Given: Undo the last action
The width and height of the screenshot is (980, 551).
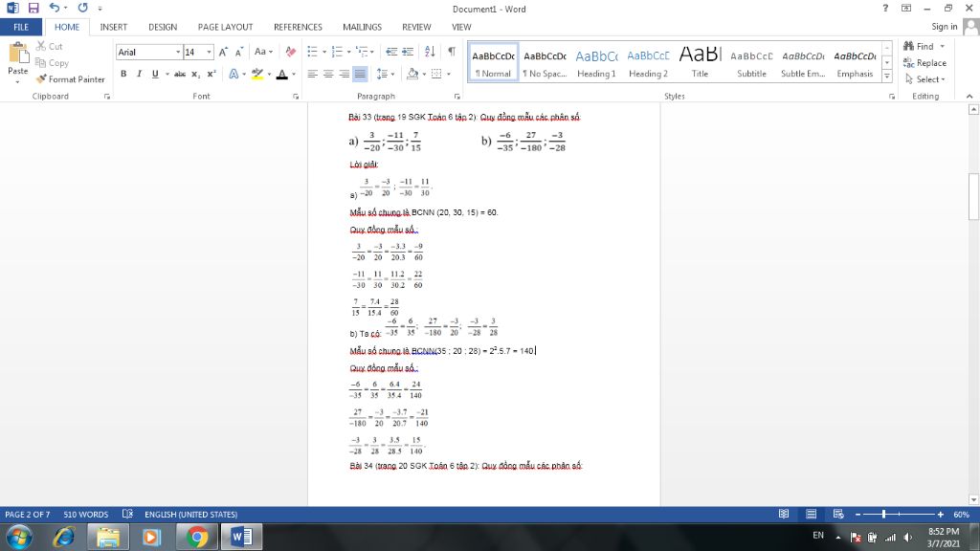Looking at the screenshot, I should click(x=55, y=8).
